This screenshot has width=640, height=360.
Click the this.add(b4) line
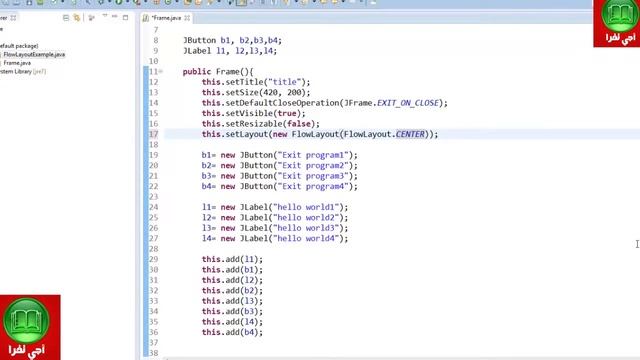(x=232, y=332)
